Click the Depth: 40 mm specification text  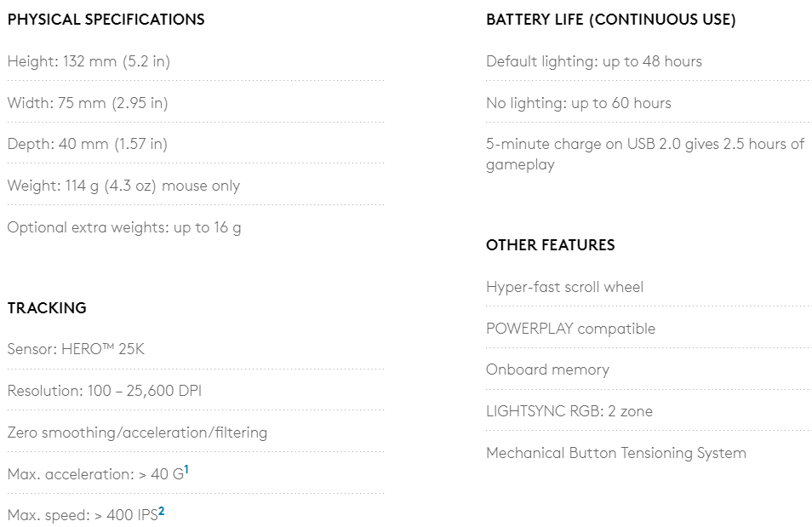coord(88,144)
